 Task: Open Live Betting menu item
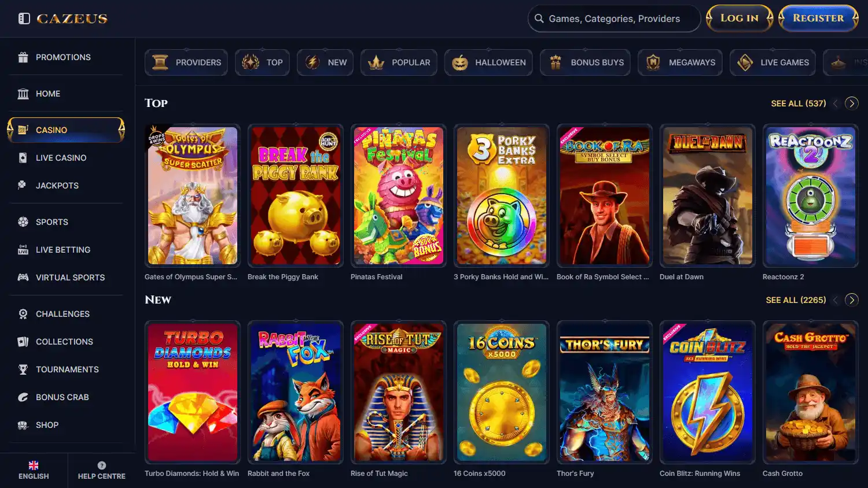pyautogui.click(x=66, y=250)
